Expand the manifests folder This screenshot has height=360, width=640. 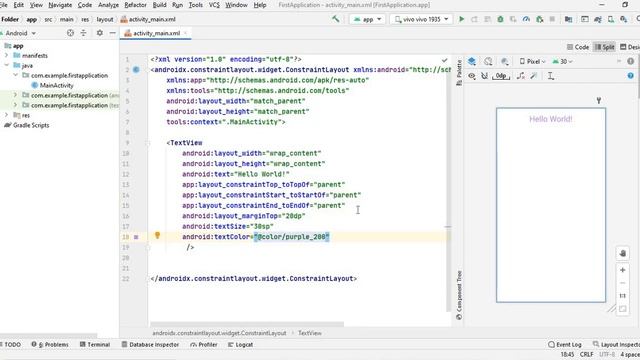[6, 56]
